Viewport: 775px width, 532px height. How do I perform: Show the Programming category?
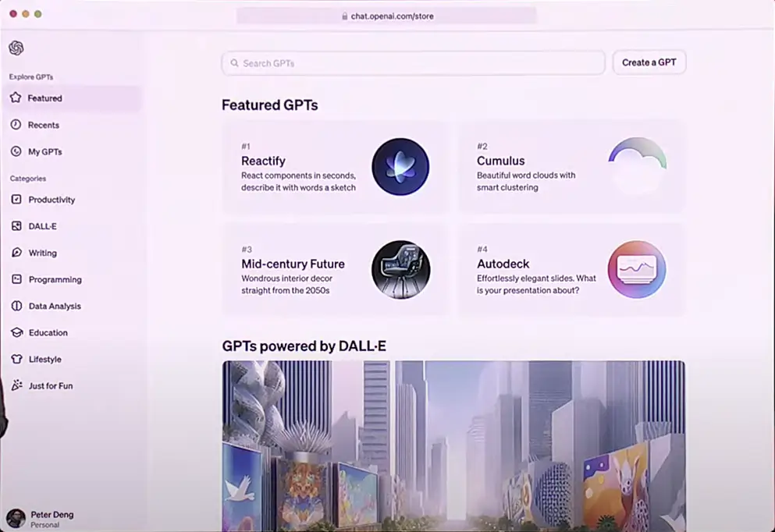click(x=55, y=279)
